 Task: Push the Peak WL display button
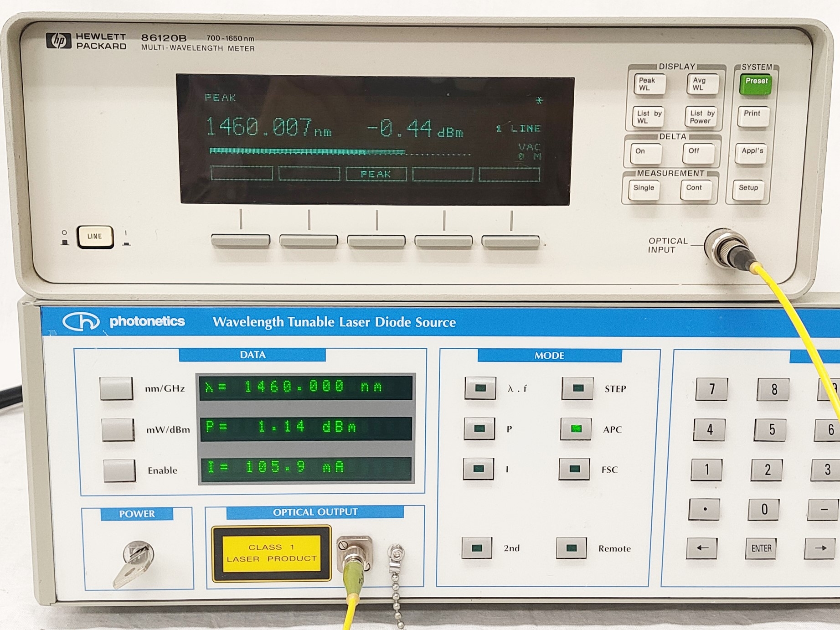pos(649,84)
